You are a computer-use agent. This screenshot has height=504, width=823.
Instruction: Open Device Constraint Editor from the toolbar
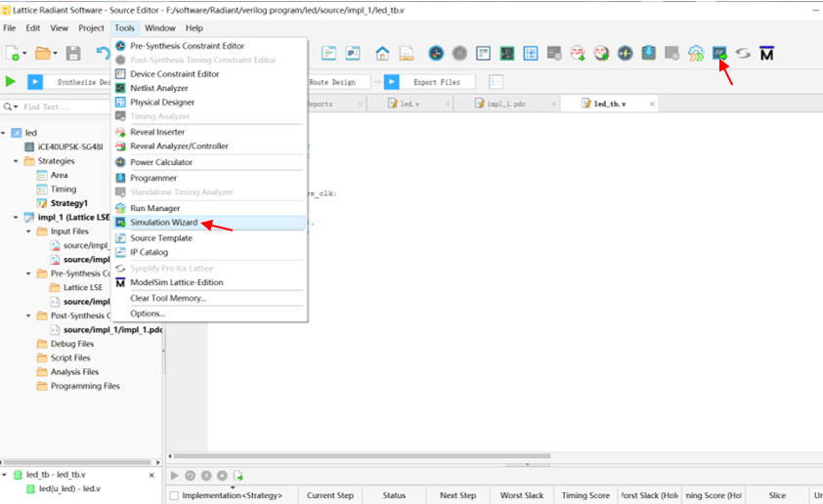pyautogui.click(x=484, y=53)
